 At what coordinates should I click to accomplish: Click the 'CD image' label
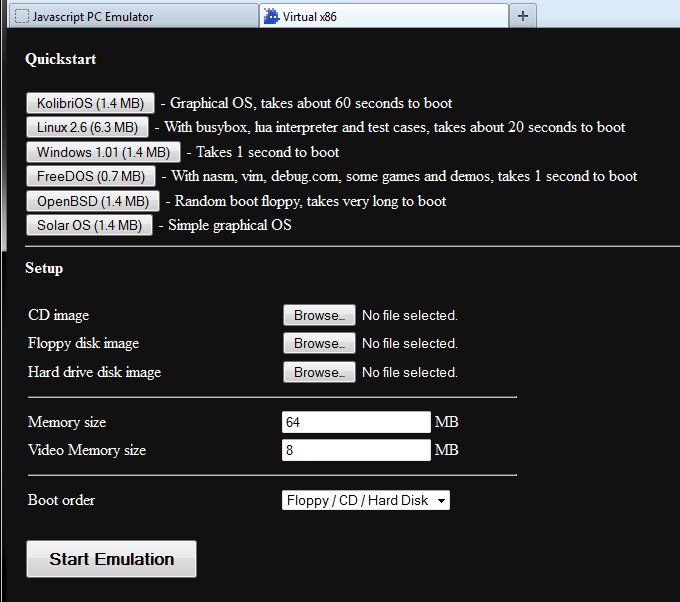pyautogui.click(x=59, y=315)
